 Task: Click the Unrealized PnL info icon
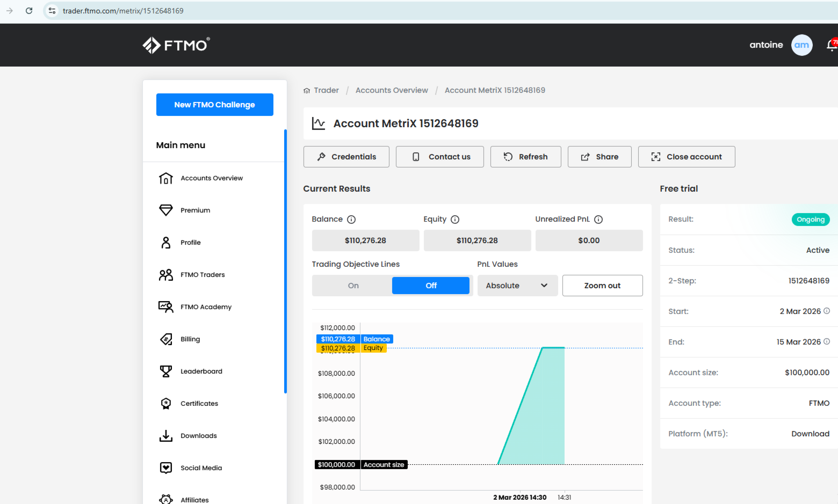pos(598,220)
